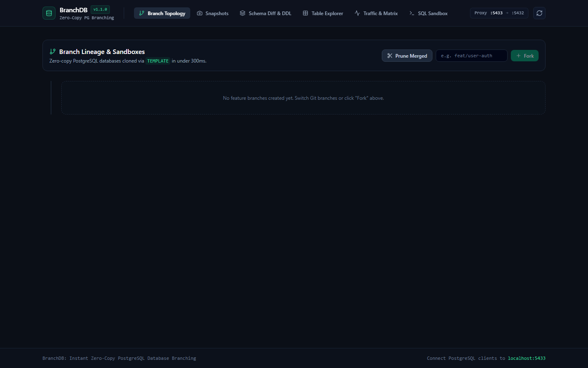The image size is (588, 368).
Task: Click the green Fork button
Action: [525, 56]
